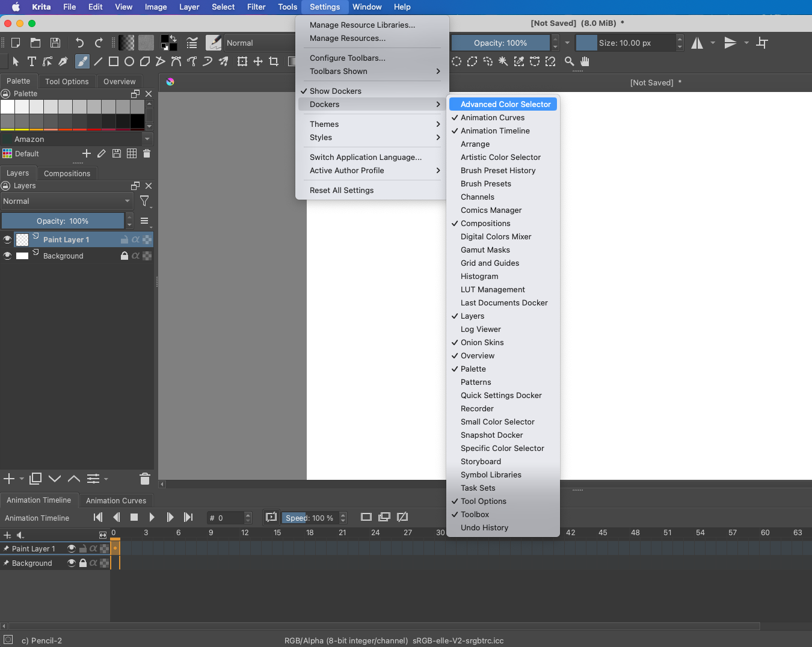Select the Text tool

click(31, 61)
